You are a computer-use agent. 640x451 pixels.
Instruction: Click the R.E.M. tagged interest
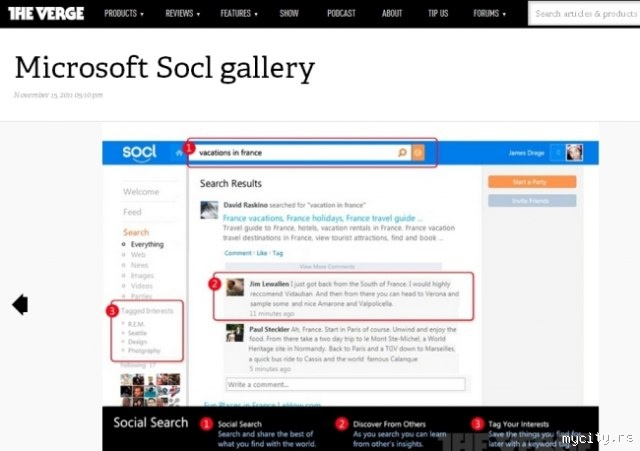tap(136, 324)
